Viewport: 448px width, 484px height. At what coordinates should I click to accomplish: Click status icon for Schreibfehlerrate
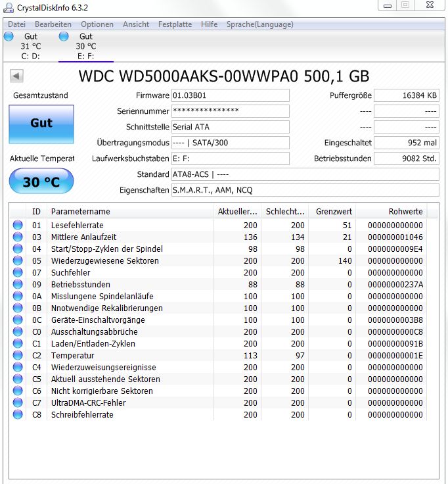point(18,414)
